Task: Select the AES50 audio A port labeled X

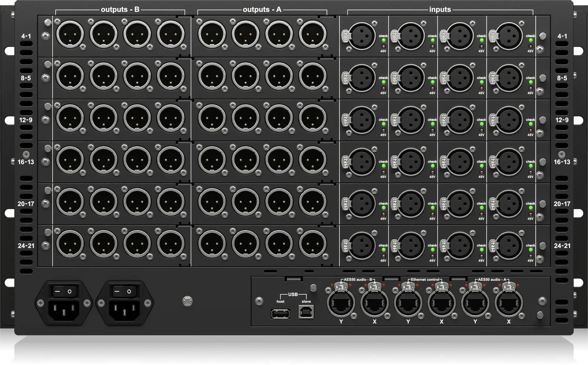Action: click(x=509, y=304)
